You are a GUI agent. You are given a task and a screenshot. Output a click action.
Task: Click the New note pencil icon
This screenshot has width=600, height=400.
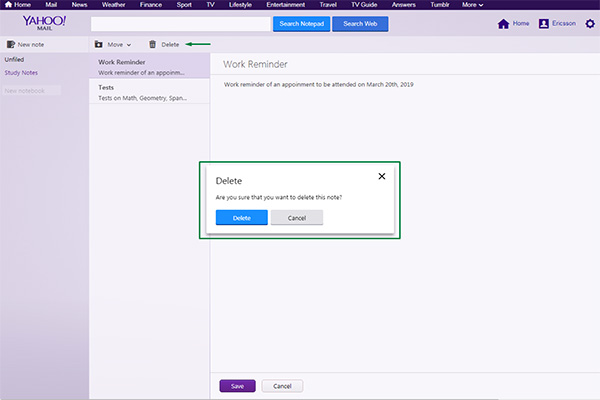click(x=10, y=44)
